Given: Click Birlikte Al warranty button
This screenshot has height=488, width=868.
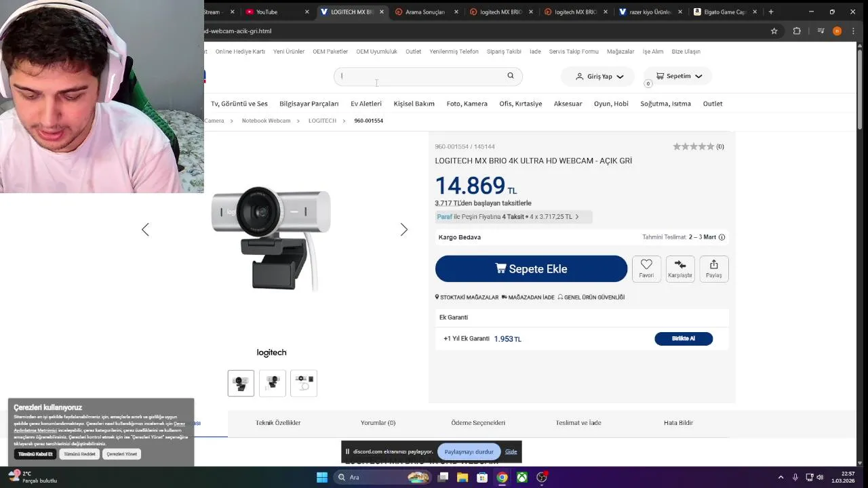Looking at the screenshot, I should click(x=684, y=339).
